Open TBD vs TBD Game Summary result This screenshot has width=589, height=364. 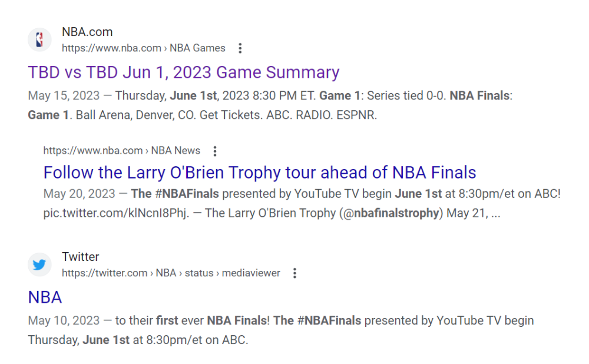click(184, 72)
